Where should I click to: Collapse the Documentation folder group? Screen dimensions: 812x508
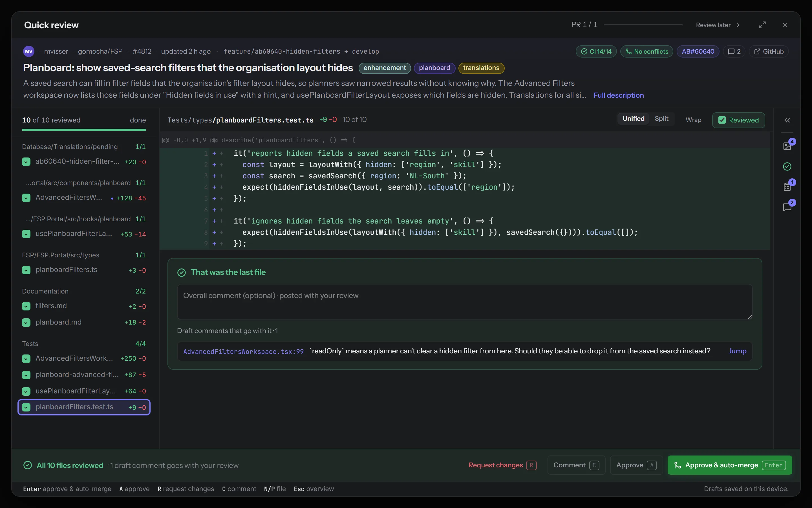click(x=84, y=291)
